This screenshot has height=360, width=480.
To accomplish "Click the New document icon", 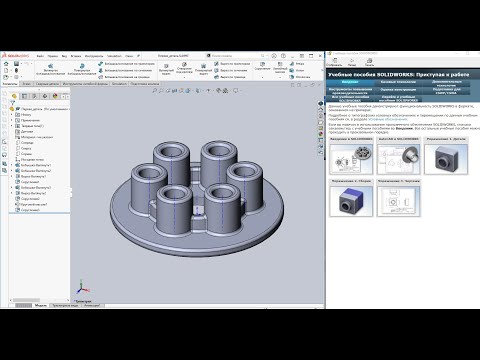I will (x=6, y=70).
